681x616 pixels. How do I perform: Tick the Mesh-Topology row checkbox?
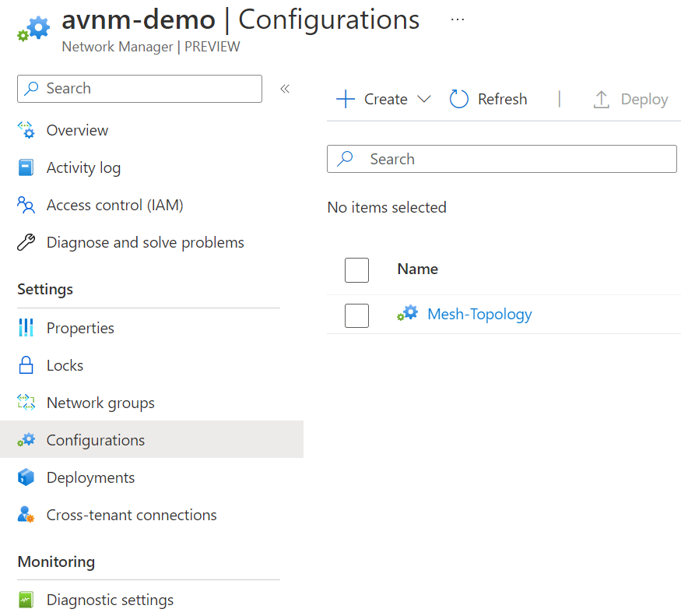356,315
